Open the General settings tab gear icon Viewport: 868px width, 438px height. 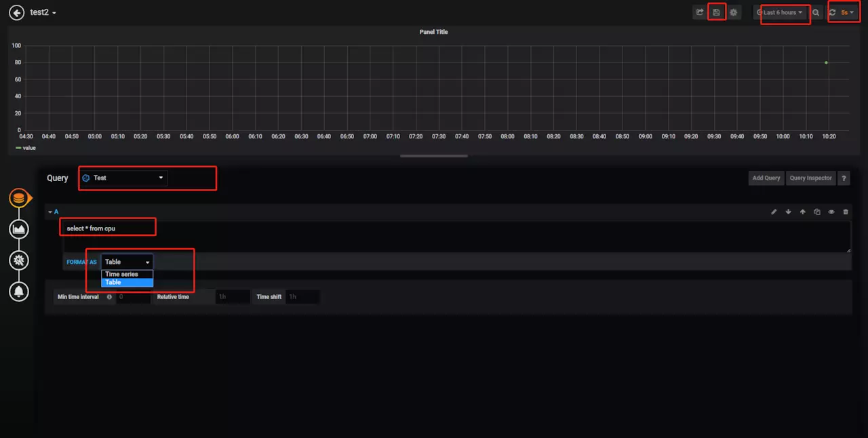pos(19,260)
